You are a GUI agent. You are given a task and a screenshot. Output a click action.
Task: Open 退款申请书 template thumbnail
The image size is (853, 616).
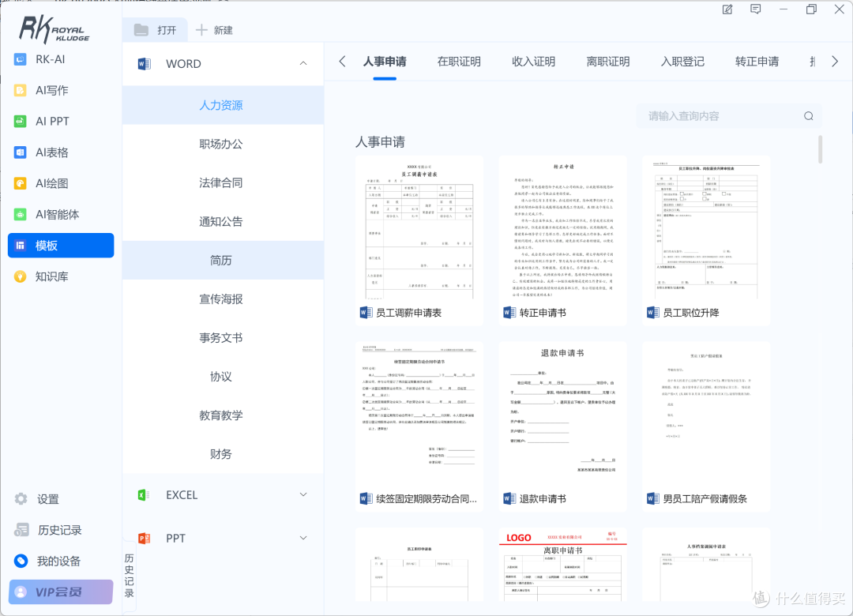562,415
